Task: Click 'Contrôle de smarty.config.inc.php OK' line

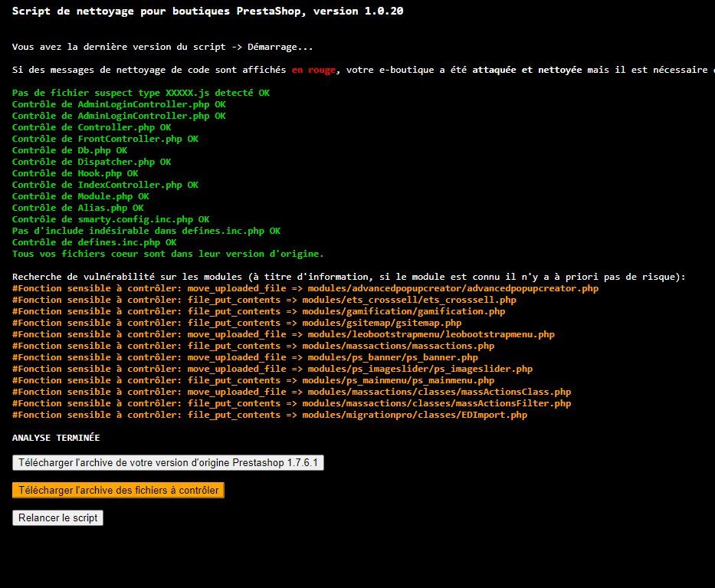Action: (111, 219)
